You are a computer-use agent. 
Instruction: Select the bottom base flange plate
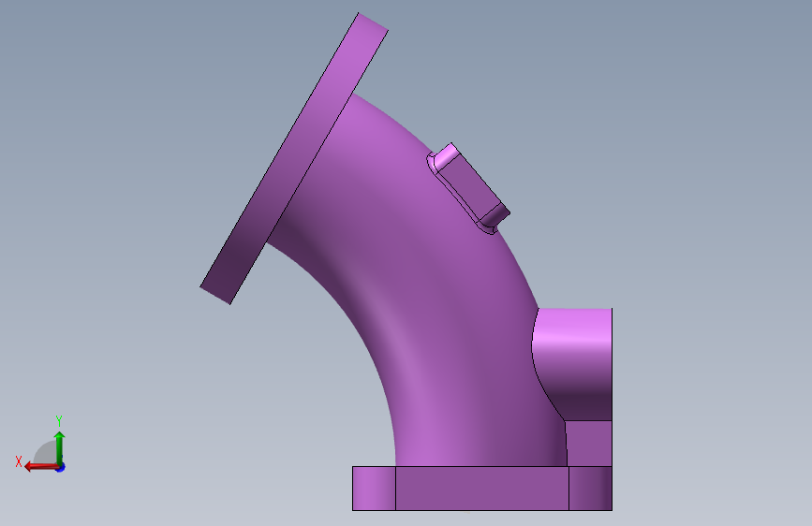pos(482,489)
